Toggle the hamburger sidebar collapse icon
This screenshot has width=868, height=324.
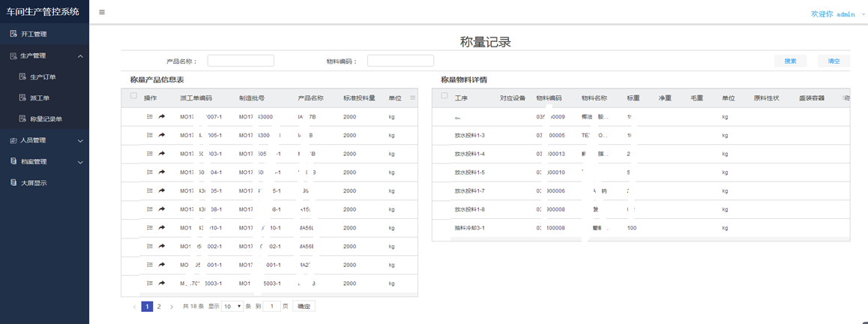tap(102, 12)
